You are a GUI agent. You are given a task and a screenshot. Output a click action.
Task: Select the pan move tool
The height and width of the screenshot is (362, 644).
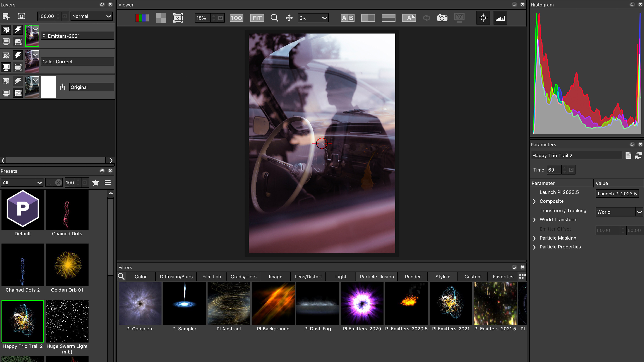289,18
